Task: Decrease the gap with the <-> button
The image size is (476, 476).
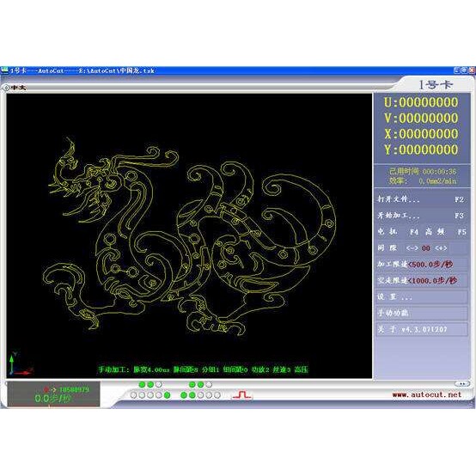Action: (x=412, y=248)
